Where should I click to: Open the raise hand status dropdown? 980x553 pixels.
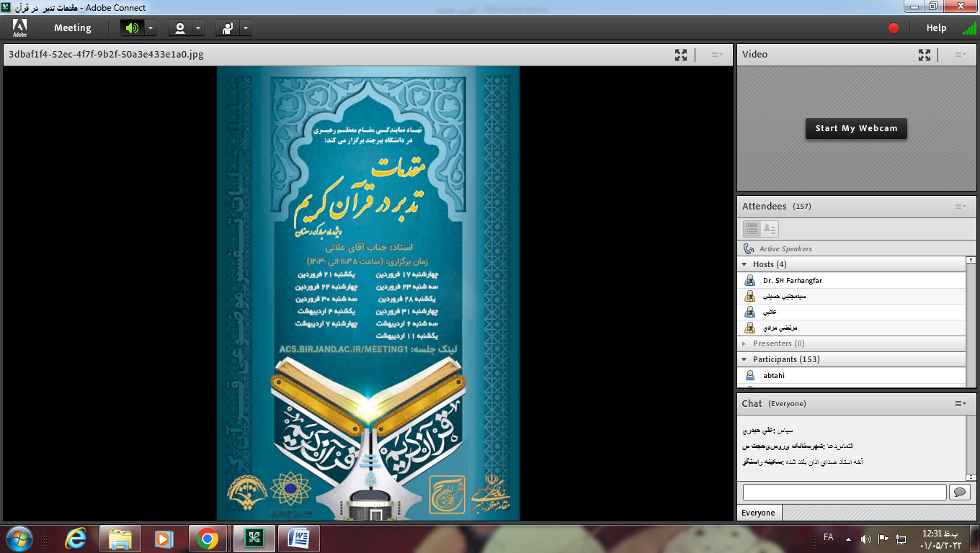[246, 28]
